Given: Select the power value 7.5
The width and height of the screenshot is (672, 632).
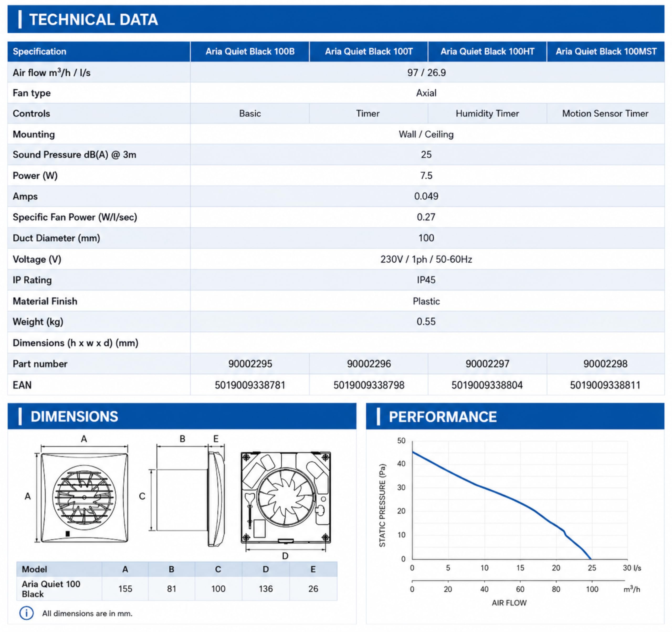Looking at the screenshot, I should pyautogui.click(x=426, y=175).
